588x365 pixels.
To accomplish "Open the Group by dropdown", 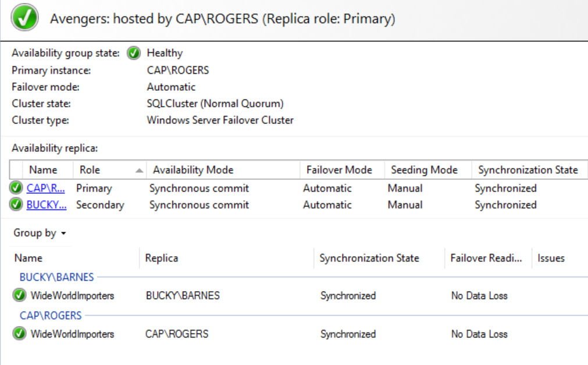I will point(40,233).
